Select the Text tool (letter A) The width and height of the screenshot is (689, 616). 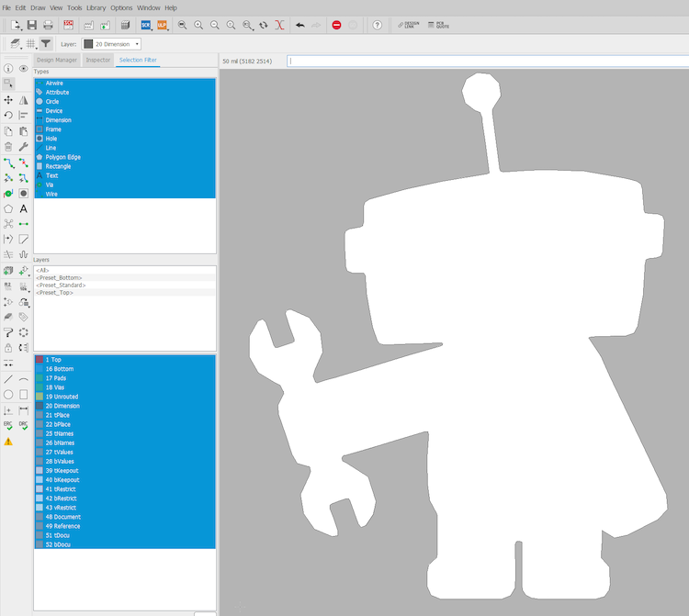pyautogui.click(x=24, y=208)
